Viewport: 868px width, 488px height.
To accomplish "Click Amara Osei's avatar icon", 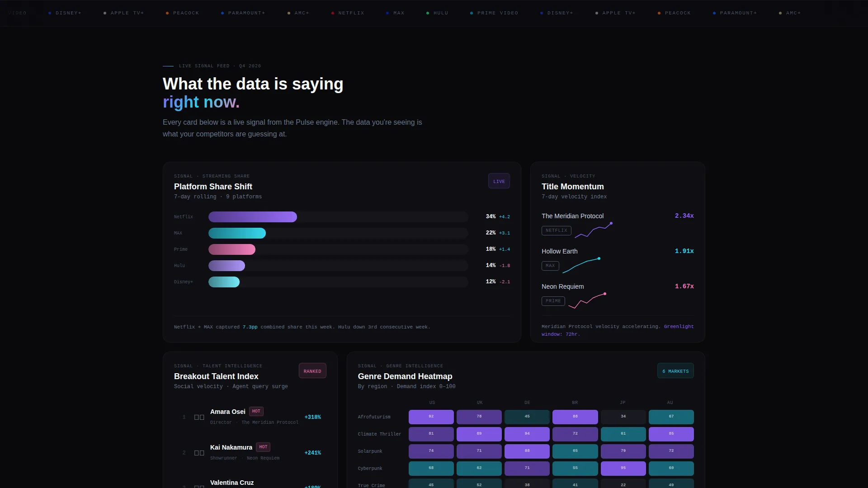I will (x=199, y=417).
